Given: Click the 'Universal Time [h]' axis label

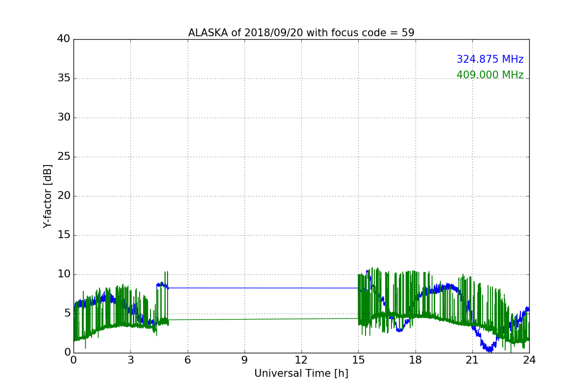Looking at the screenshot, I should pos(301,373).
